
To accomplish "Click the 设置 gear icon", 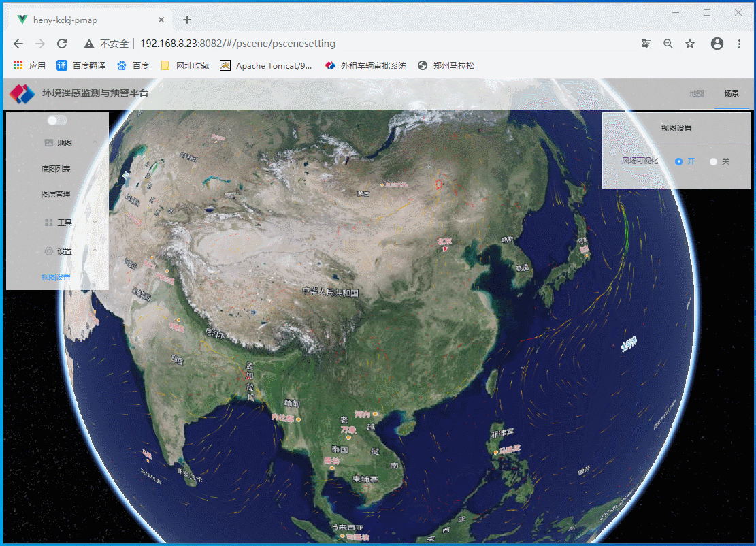I will [49, 251].
